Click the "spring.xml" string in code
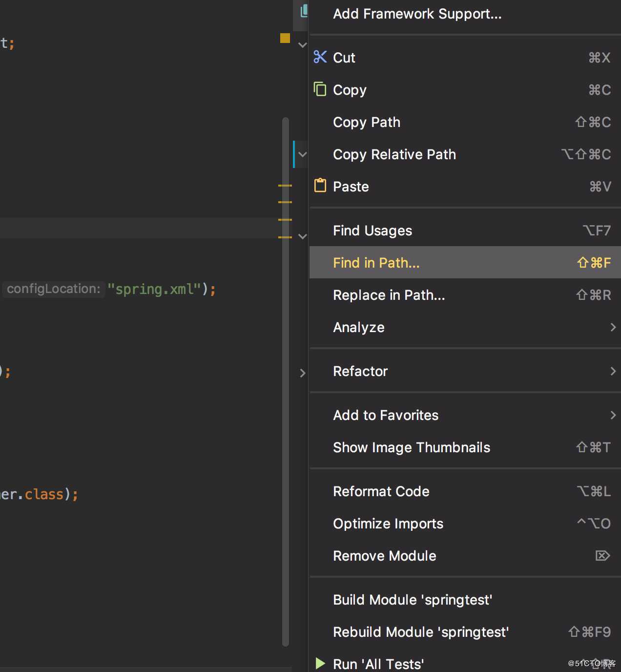 154,289
